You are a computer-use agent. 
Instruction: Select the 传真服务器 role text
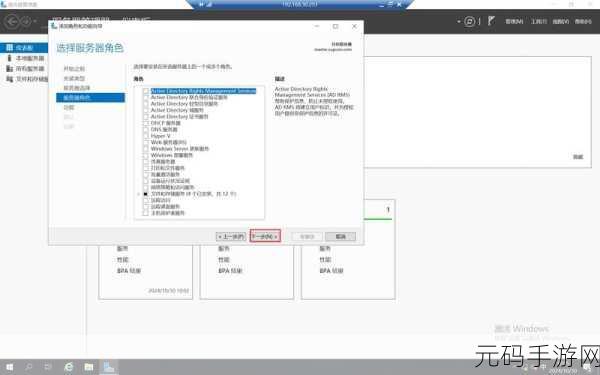click(163, 162)
